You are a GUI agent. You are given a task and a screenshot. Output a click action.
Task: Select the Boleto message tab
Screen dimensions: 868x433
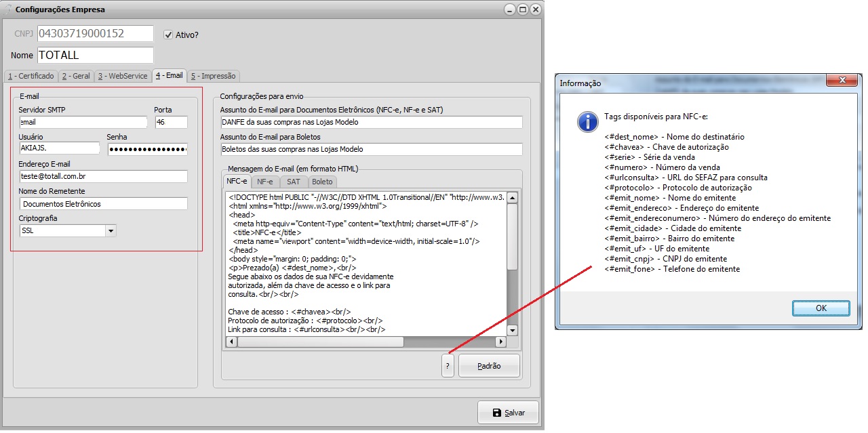pyautogui.click(x=322, y=182)
